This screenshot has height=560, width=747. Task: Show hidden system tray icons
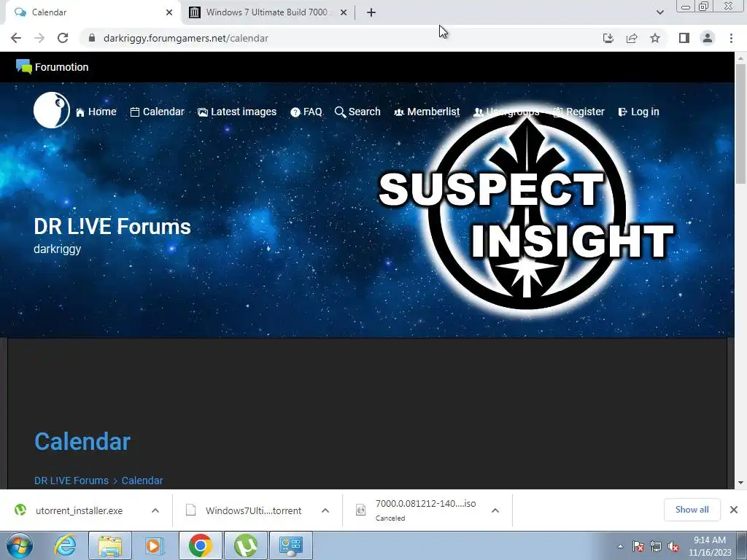[x=620, y=546]
